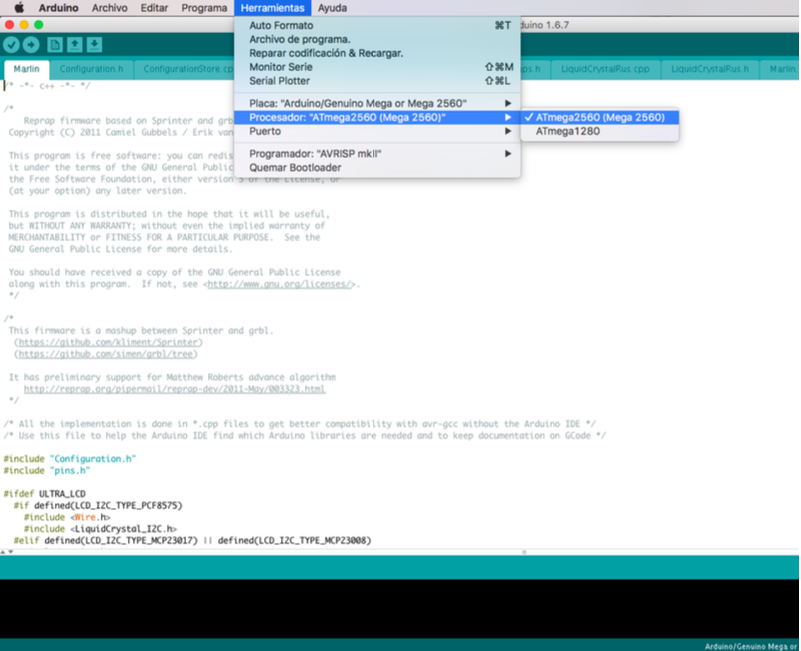The height and width of the screenshot is (651, 801).
Task: Click the #include "pins.h" line
Action: [x=47, y=471]
